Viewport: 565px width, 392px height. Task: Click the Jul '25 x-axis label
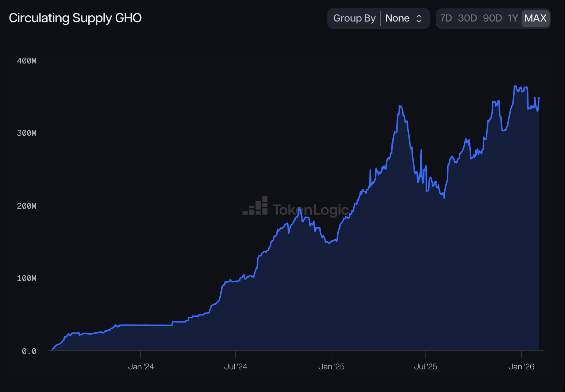point(425,366)
